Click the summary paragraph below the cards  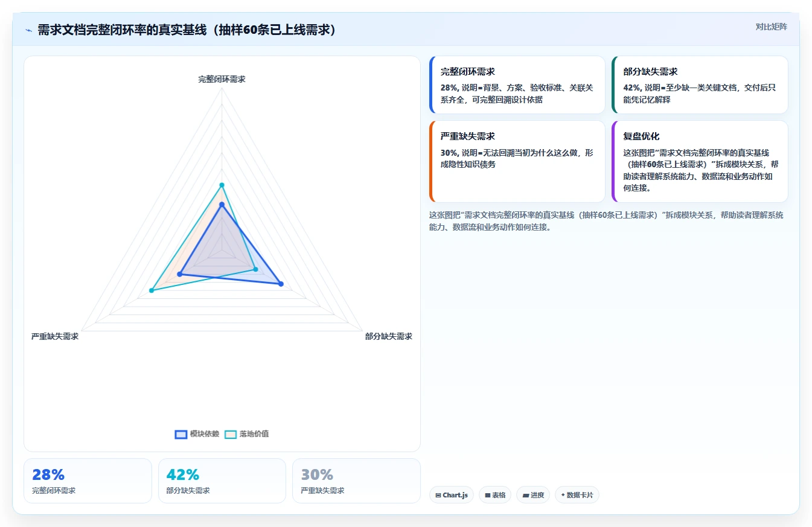click(607, 221)
